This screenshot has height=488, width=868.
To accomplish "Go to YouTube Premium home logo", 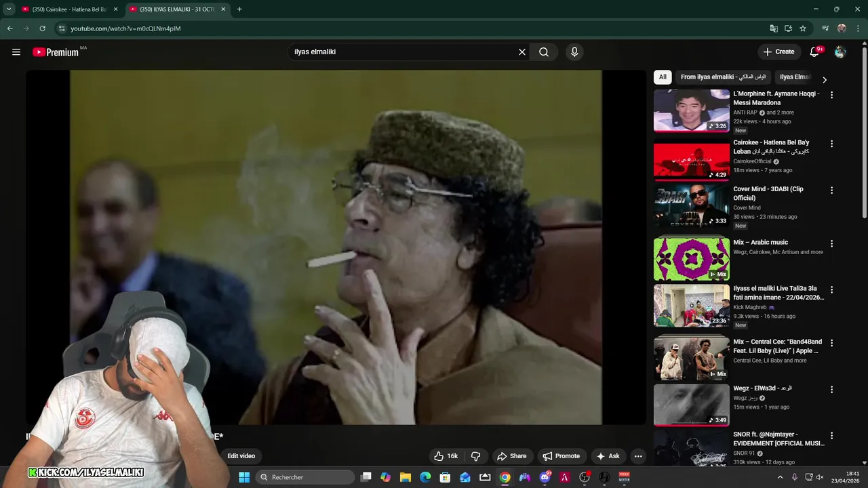I will pyautogui.click(x=56, y=52).
